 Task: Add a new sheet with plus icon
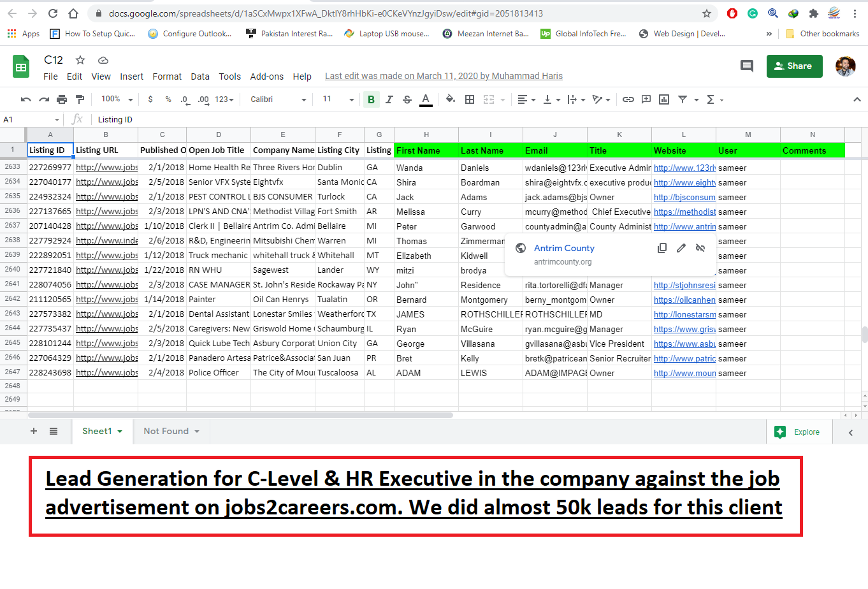click(x=34, y=432)
